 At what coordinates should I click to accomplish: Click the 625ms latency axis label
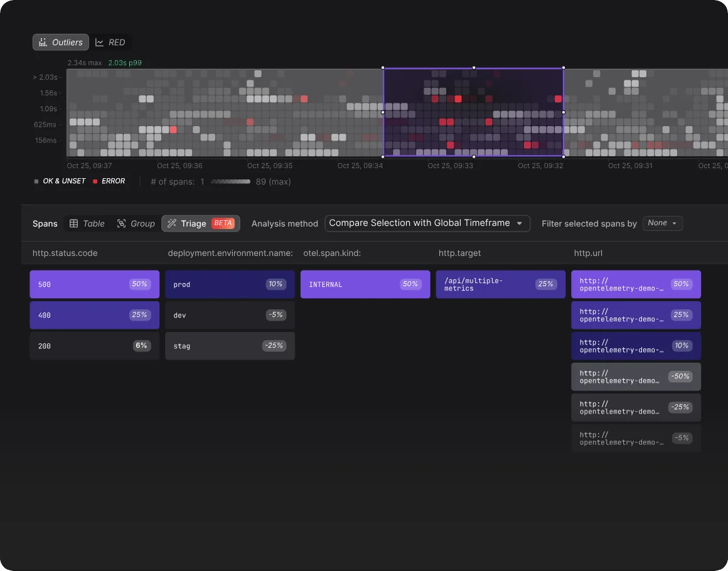pyautogui.click(x=45, y=124)
